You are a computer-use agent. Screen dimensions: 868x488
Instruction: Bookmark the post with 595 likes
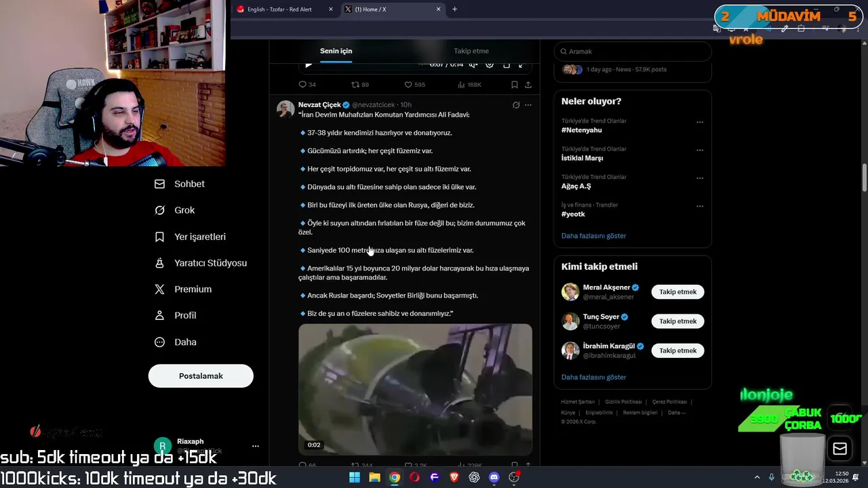514,85
